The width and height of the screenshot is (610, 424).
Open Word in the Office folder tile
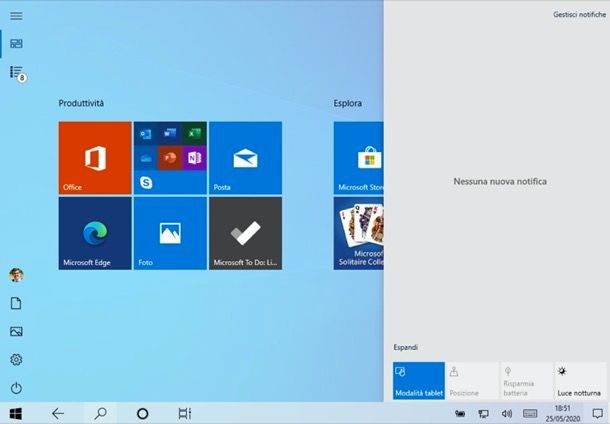click(x=170, y=134)
